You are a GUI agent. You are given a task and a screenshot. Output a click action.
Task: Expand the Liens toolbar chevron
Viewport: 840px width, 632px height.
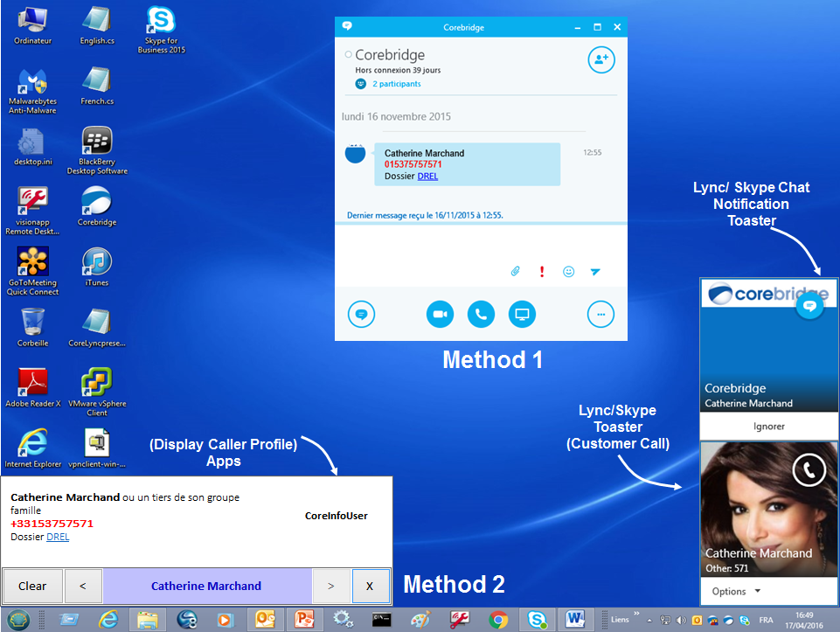(x=636, y=614)
